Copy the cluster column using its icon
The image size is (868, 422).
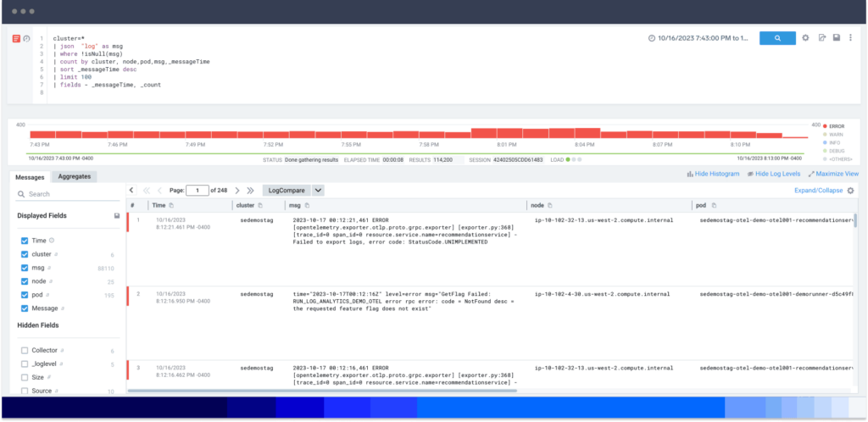click(x=260, y=205)
